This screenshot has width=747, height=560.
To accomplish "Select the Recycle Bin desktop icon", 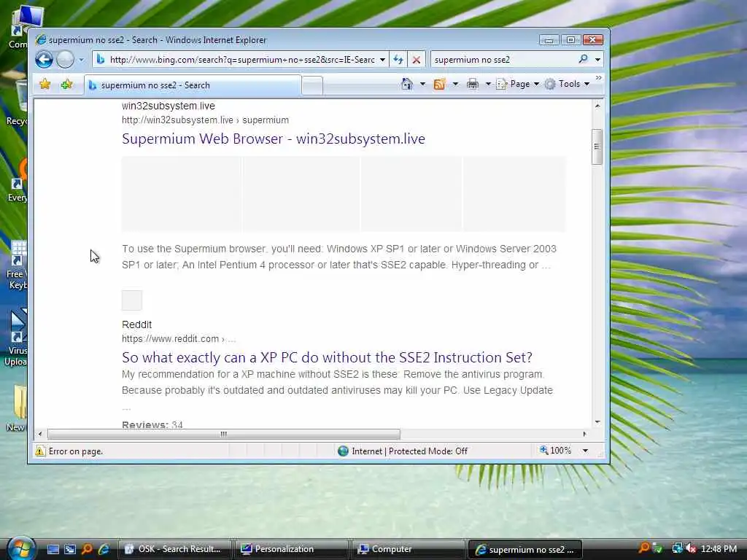I will click(18, 103).
